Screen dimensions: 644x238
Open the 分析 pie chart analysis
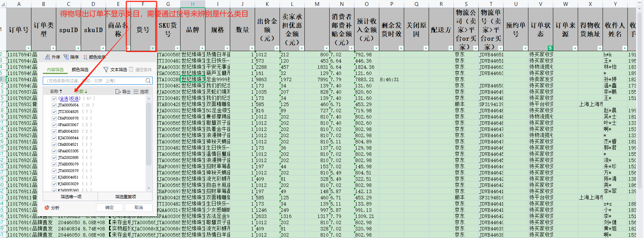point(52,208)
